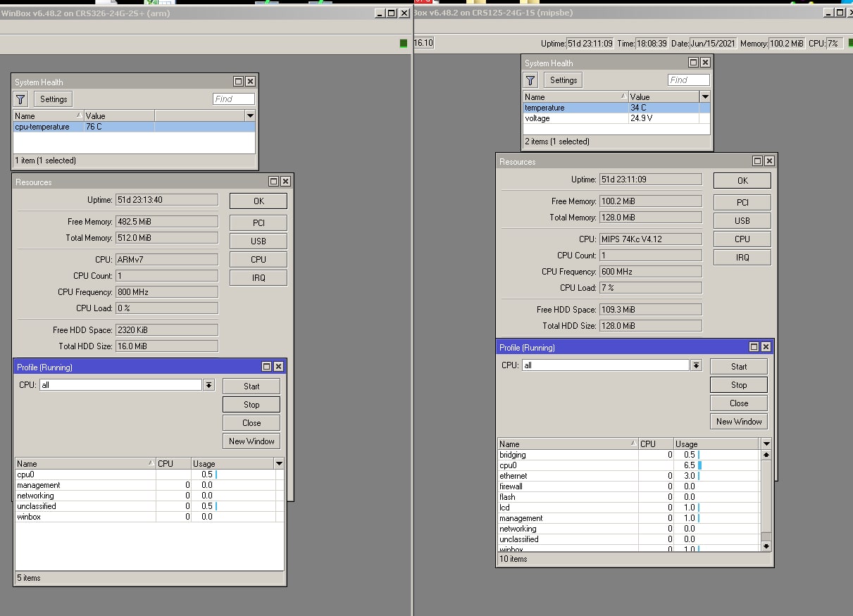Click CPU button in right Resources window
The height and width of the screenshot is (616, 853).
[x=742, y=239]
